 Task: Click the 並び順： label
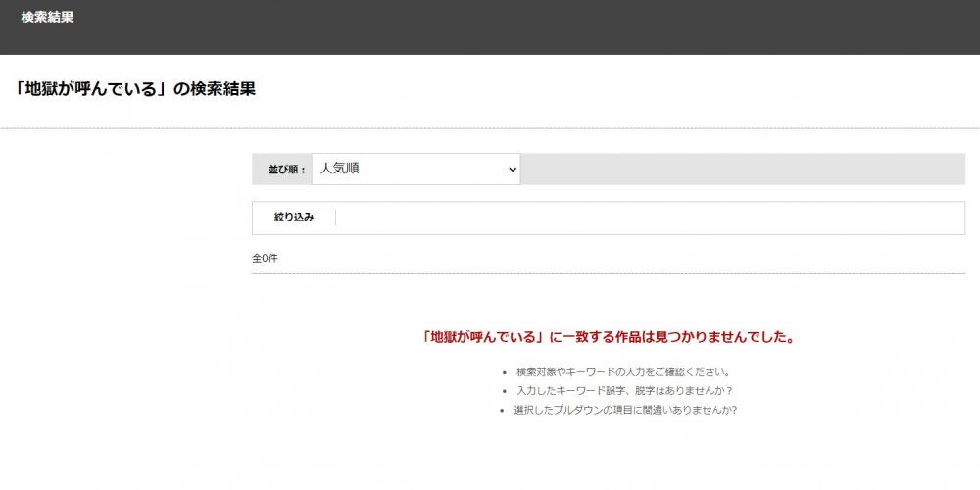click(x=287, y=170)
